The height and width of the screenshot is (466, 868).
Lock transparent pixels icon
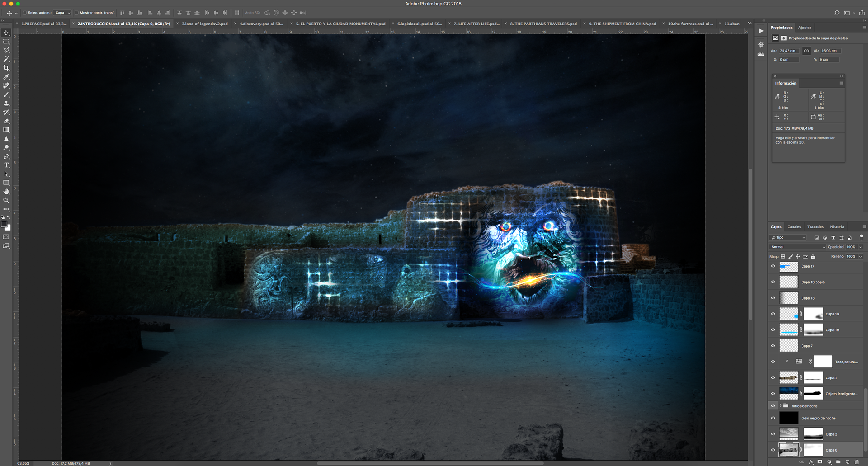pyautogui.click(x=783, y=256)
